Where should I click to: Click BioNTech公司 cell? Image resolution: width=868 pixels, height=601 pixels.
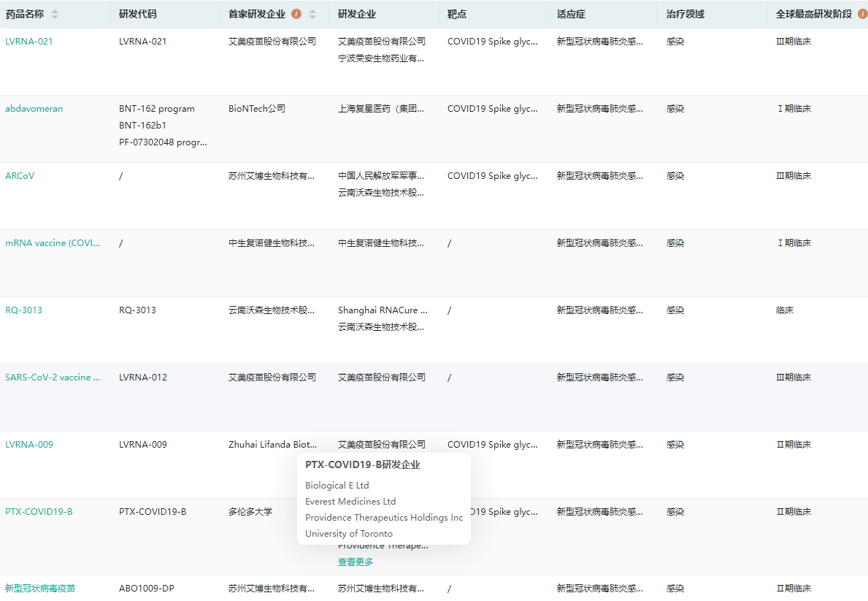(257, 109)
